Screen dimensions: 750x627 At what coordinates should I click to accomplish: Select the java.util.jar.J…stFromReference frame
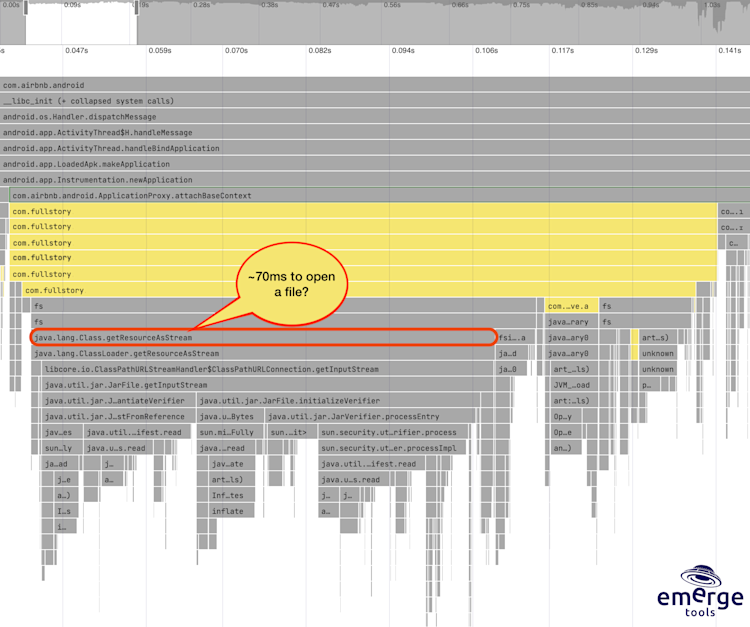click(x=119, y=417)
